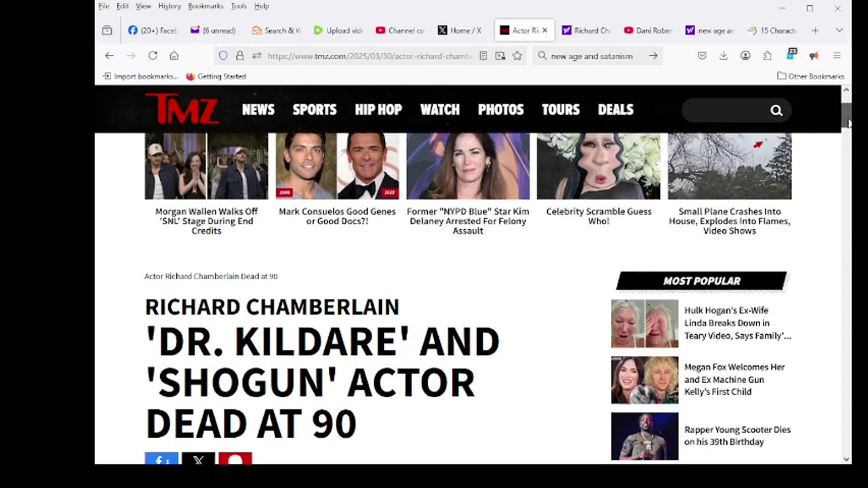Switch to the (6 unread) mail tab
The height and width of the screenshot is (488, 868).
point(213,30)
